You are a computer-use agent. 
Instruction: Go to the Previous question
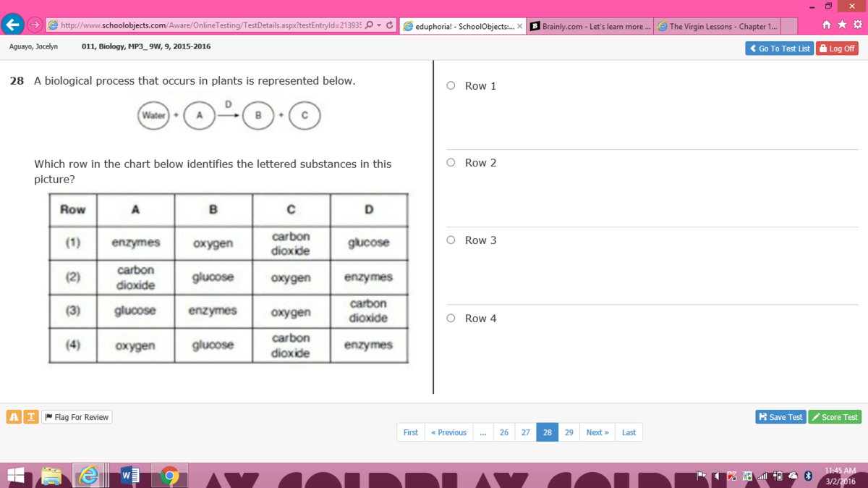(448, 432)
